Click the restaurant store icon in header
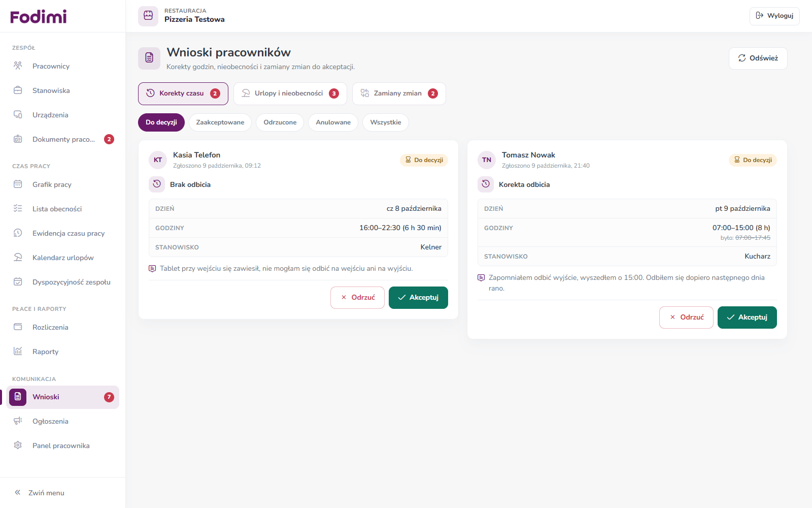Image resolution: width=812 pixels, height=508 pixels. click(148, 16)
